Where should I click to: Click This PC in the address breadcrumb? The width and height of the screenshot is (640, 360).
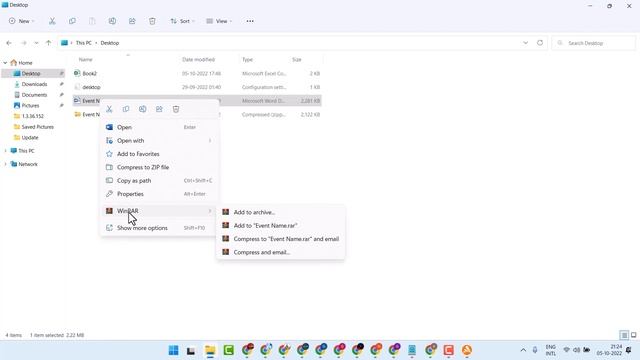(84, 43)
